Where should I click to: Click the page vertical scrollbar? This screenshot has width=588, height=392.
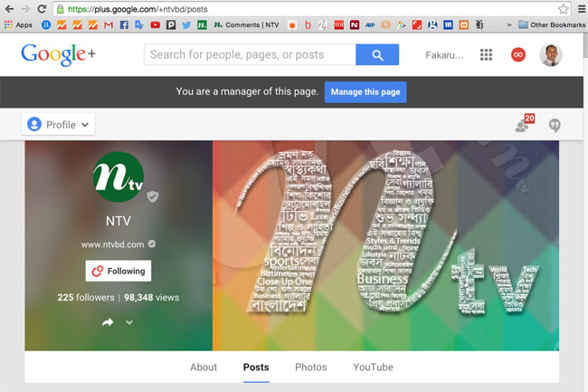coord(585,46)
